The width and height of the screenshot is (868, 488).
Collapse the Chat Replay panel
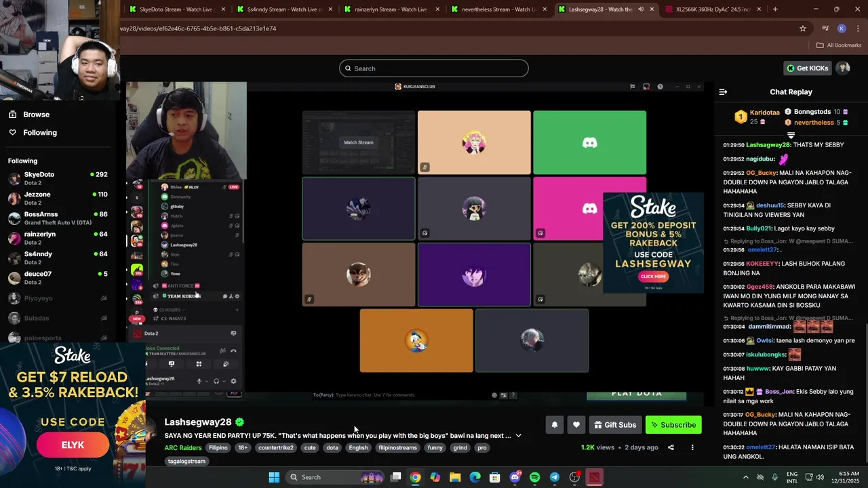[x=723, y=91]
